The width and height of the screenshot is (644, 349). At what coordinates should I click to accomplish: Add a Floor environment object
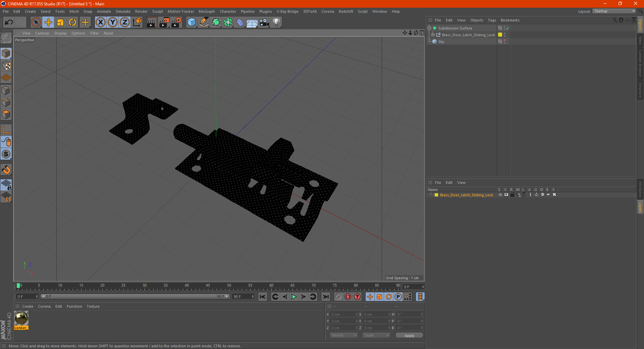pos(252,22)
